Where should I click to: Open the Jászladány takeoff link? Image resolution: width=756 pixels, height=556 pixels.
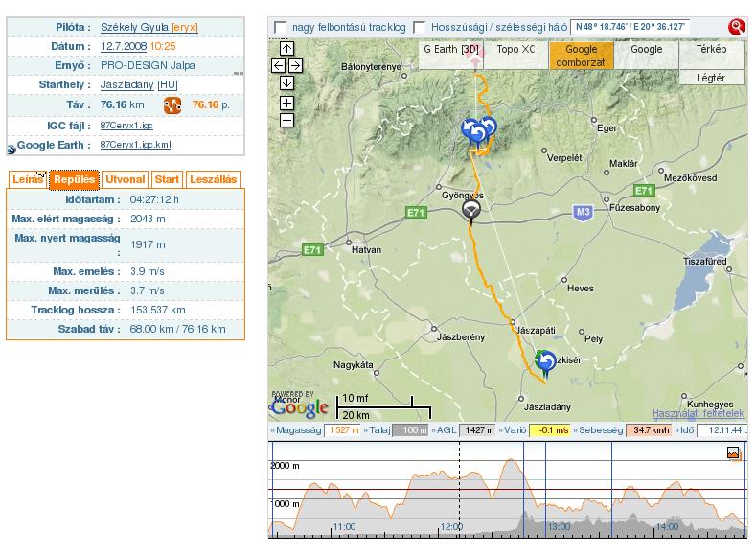[x=127, y=85]
